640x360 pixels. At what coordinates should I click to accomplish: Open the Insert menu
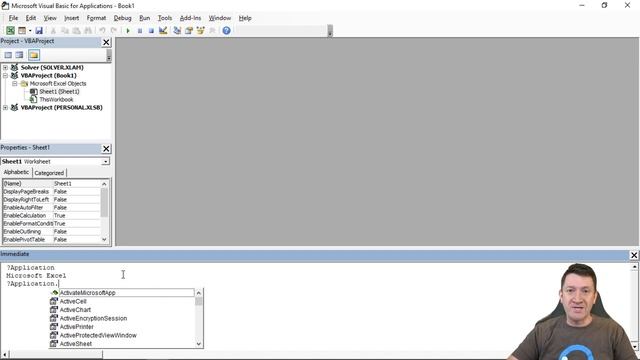[71, 18]
